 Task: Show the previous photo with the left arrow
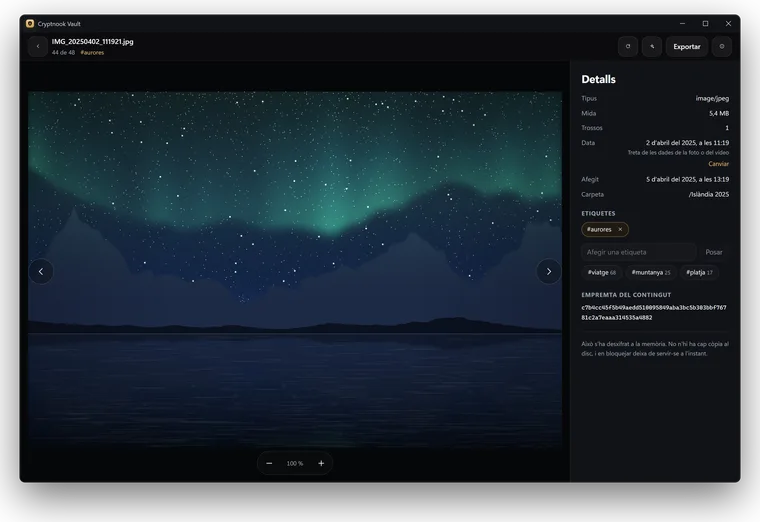[x=41, y=271]
